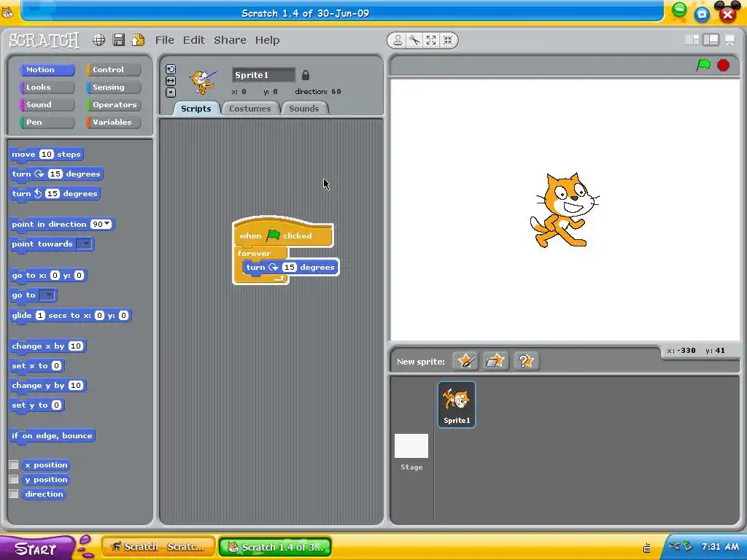Enable the direction stage monitor
The width and height of the screenshot is (747, 560).
coord(14,494)
